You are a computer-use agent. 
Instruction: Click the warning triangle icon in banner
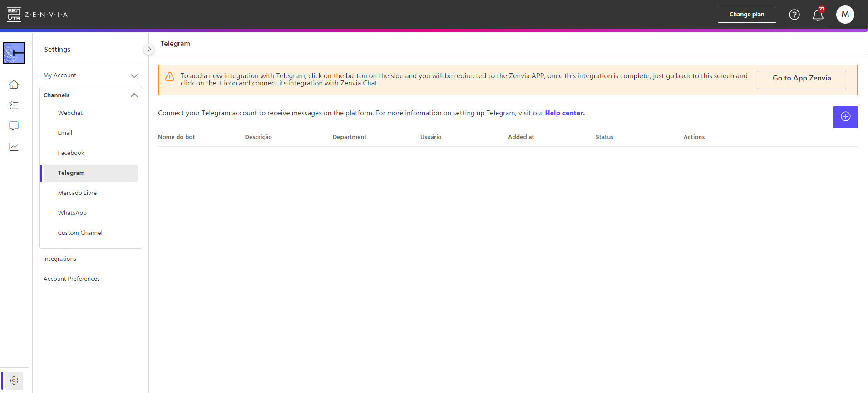click(x=170, y=76)
